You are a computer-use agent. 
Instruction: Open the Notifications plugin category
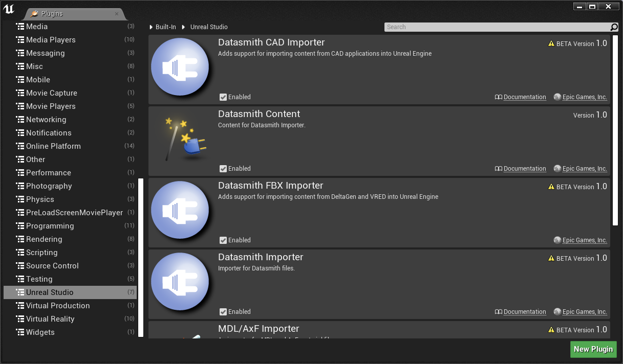(x=70, y=133)
